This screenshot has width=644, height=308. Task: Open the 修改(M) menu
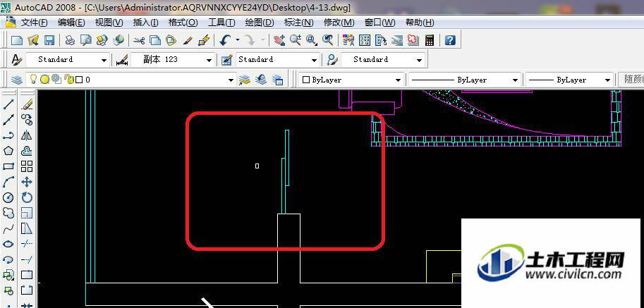(x=339, y=23)
